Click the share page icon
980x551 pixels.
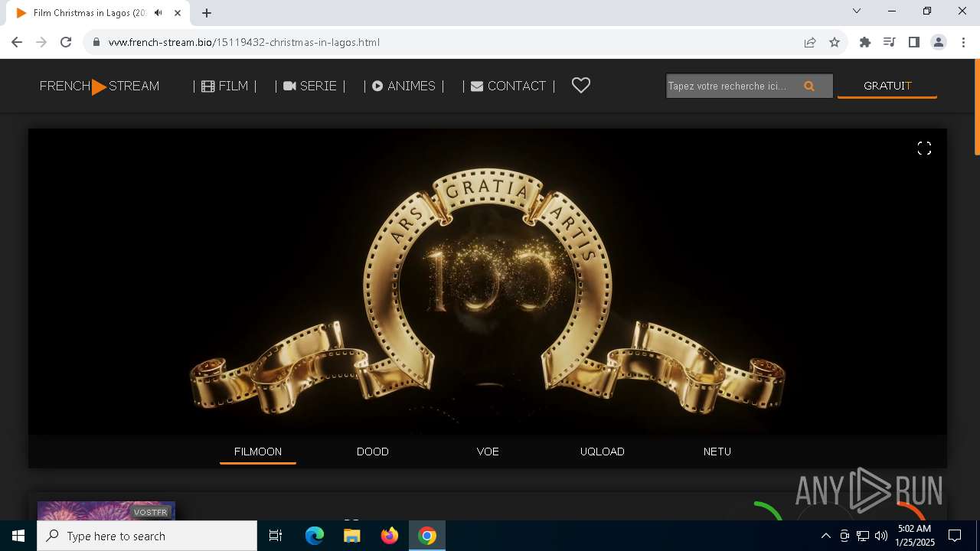tap(810, 42)
